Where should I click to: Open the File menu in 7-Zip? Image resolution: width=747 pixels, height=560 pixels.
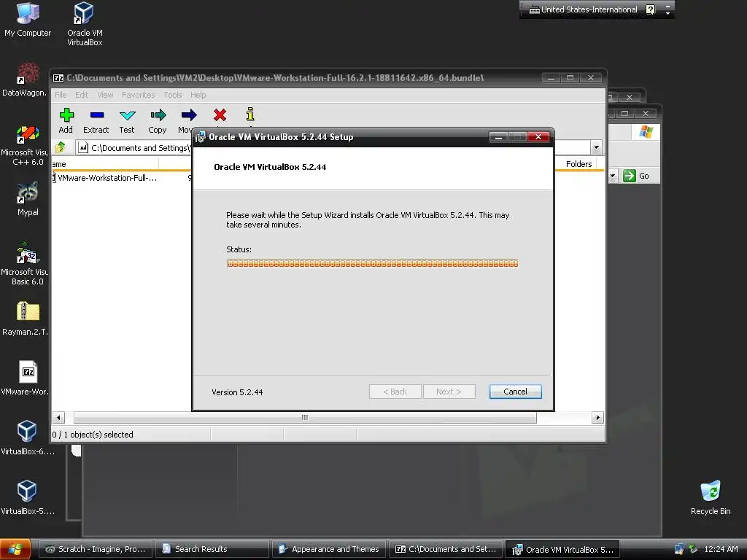(x=61, y=95)
